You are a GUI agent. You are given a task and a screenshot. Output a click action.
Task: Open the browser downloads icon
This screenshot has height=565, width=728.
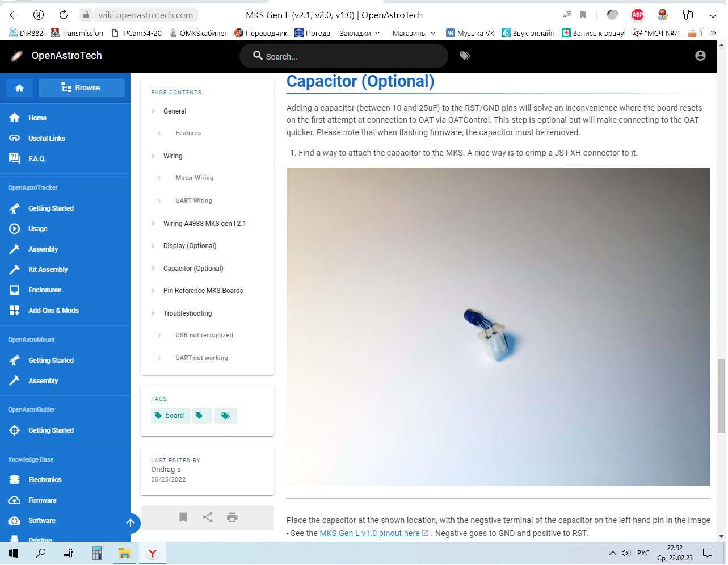[713, 15]
